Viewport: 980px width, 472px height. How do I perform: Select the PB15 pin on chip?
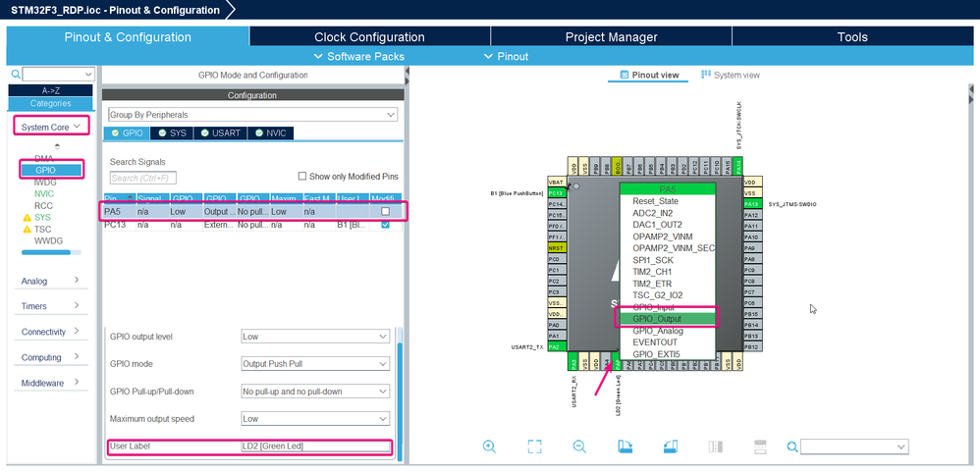752,314
